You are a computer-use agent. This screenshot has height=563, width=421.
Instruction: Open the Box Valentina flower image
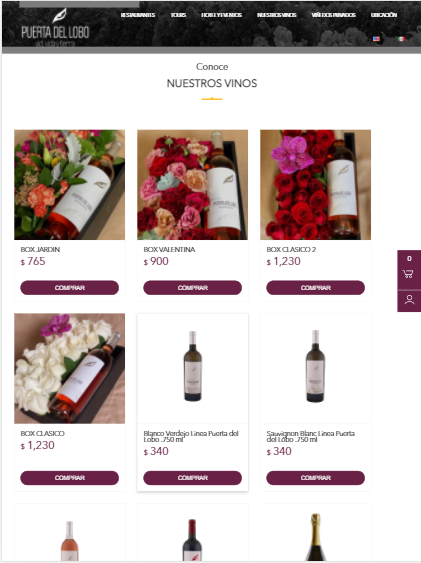[x=192, y=185]
